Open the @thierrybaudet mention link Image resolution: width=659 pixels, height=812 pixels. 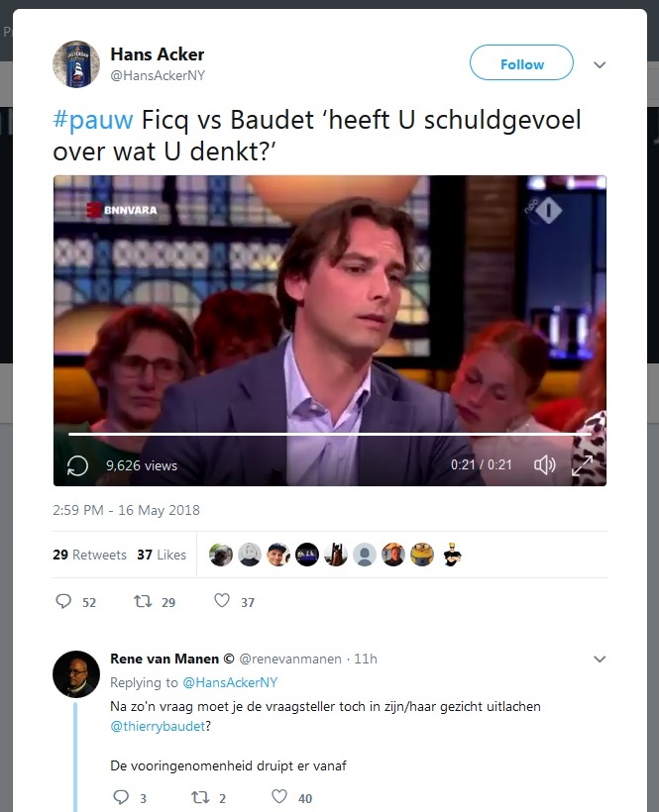158,726
